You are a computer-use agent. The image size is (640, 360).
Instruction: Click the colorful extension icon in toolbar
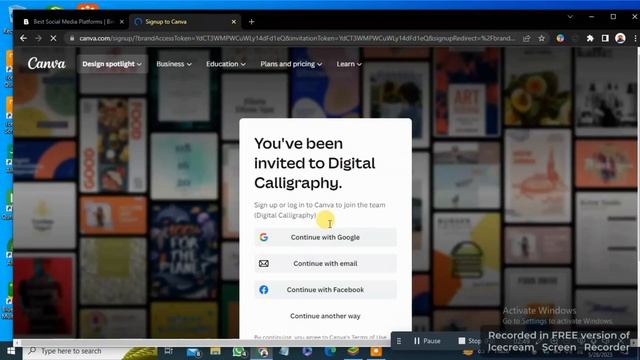point(560,38)
